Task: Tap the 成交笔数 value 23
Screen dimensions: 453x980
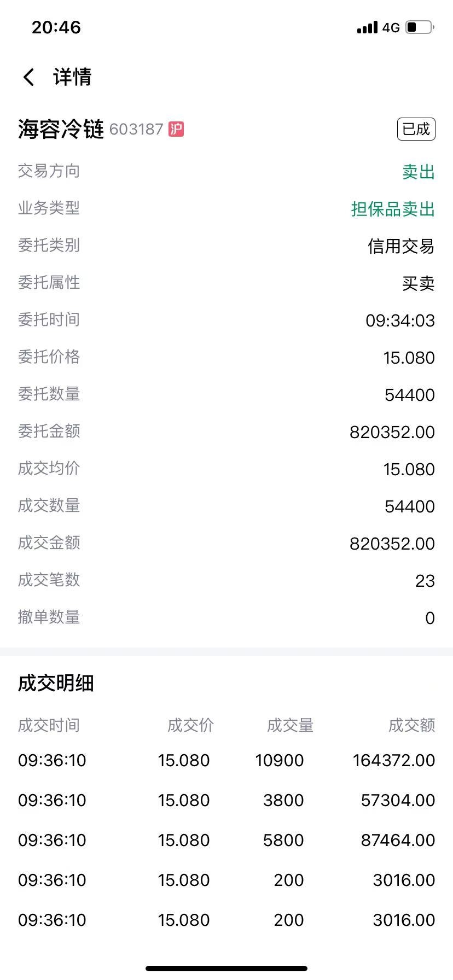Action: click(x=425, y=581)
